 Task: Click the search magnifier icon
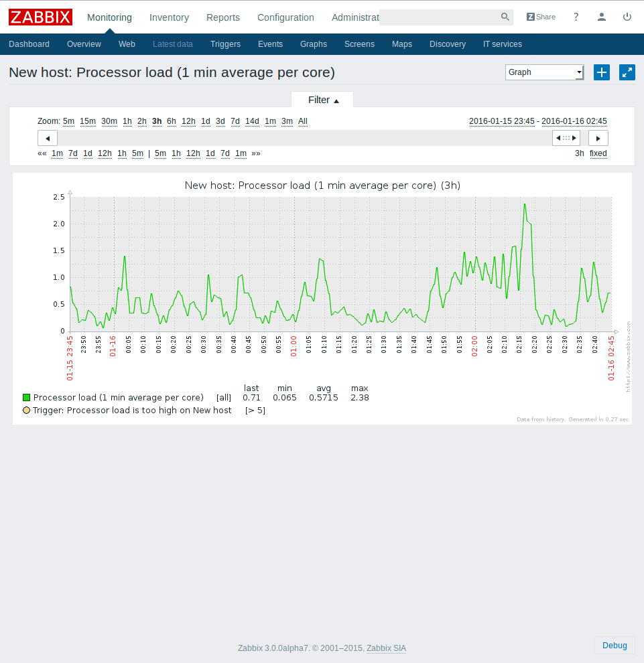click(505, 17)
